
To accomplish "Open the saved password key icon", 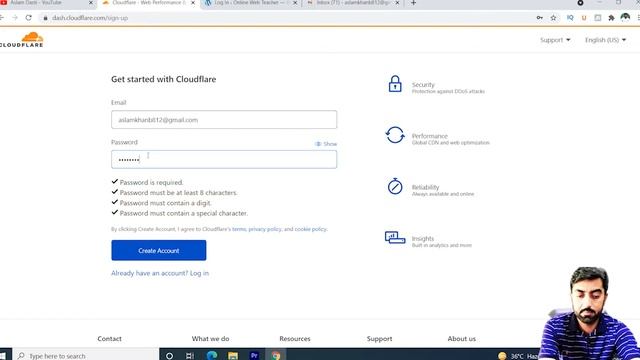I will pos(540,18).
